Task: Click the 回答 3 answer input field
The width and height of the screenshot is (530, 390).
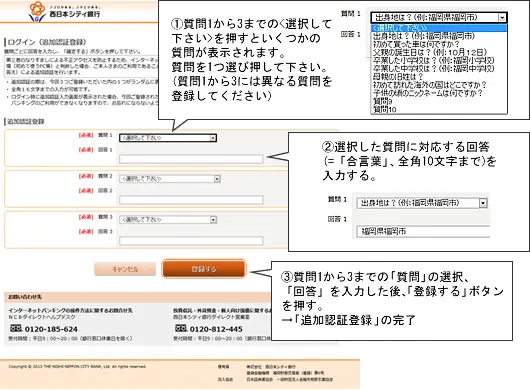Action: point(191,241)
